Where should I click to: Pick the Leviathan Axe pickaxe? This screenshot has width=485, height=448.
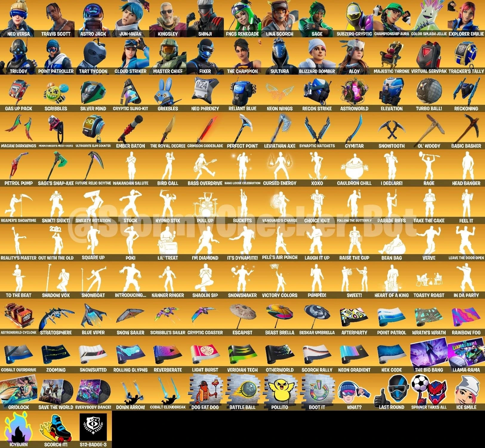click(x=280, y=131)
